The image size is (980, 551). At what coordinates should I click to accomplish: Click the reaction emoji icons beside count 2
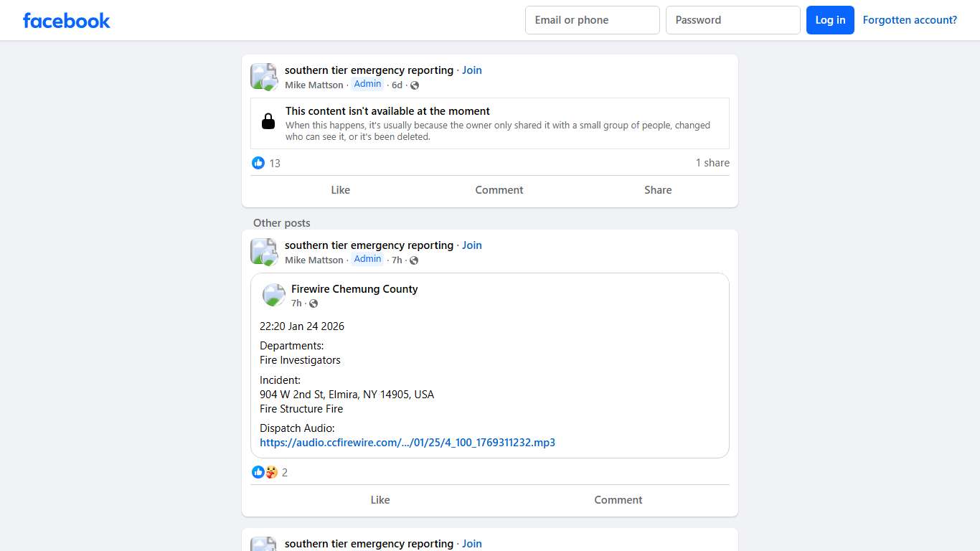click(x=265, y=472)
